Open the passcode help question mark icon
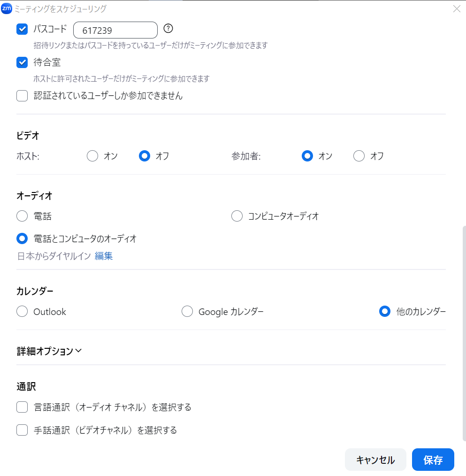 click(x=168, y=29)
